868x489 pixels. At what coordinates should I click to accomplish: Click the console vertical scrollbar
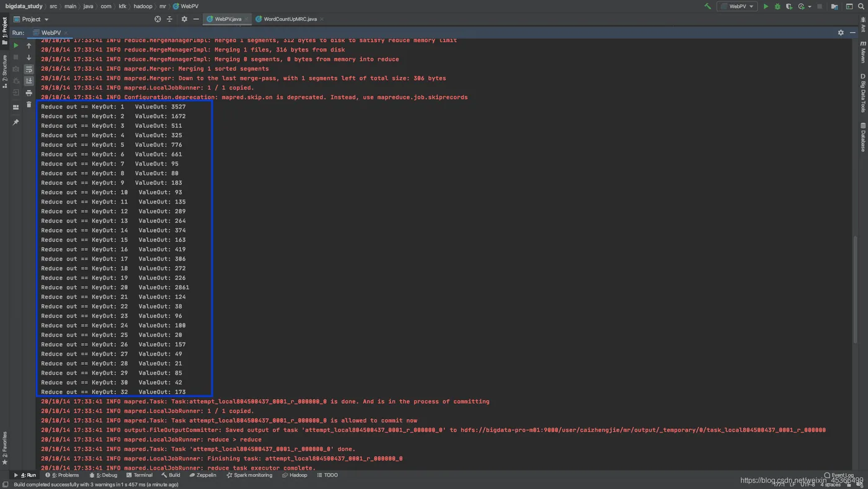coord(854,288)
